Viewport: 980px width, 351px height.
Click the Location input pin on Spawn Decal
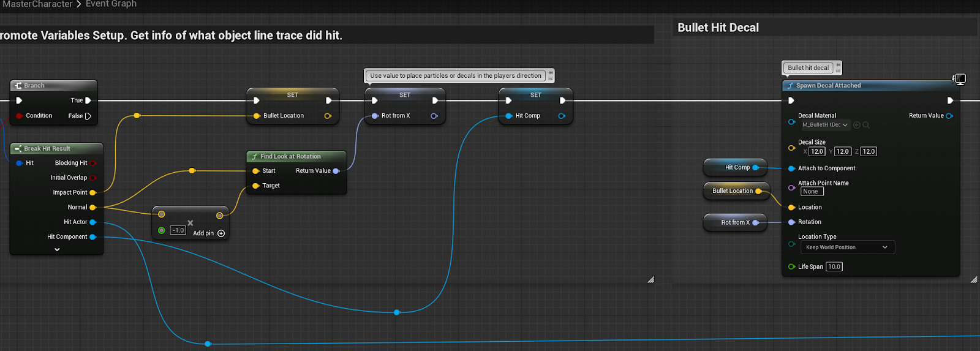tap(791, 208)
